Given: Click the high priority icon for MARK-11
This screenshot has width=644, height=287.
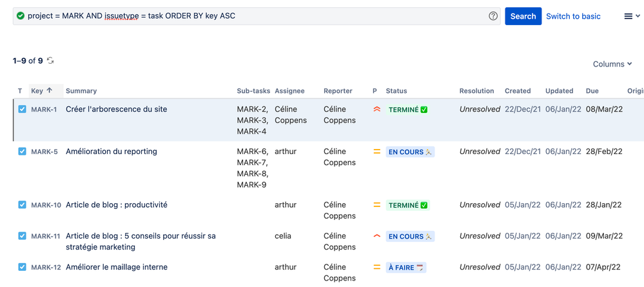Looking at the screenshot, I should [x=376, y=236].
